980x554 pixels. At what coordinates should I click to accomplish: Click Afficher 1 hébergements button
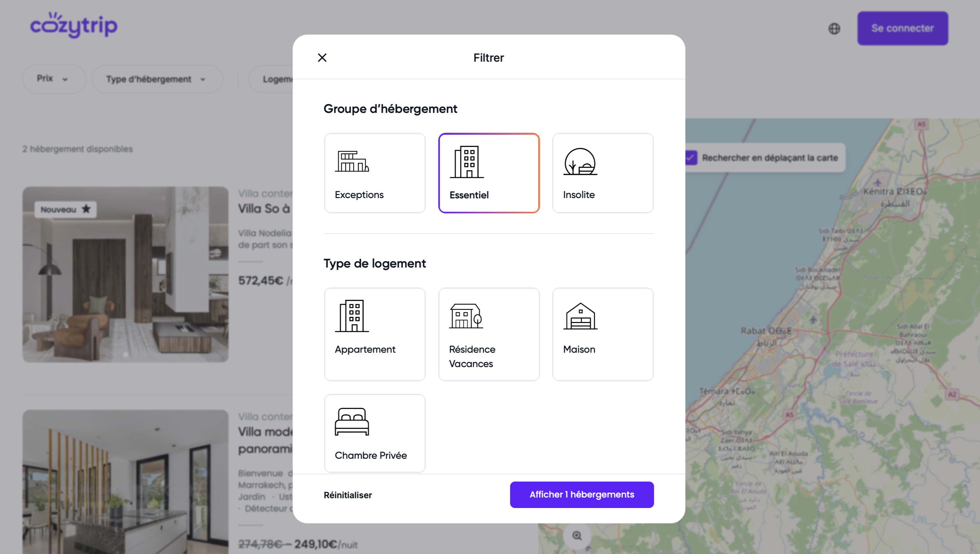pyautogui.click(x=581, y=494)
